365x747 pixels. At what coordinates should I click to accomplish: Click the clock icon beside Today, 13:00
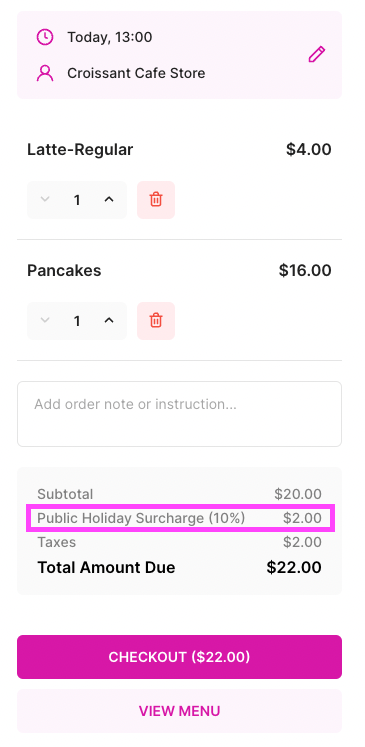pyautogui.click(x=45, y=37)
